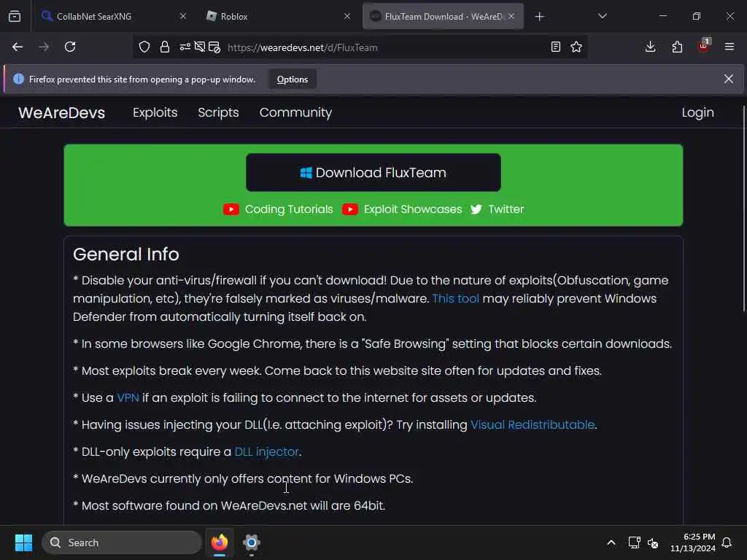Screen dimensions: 747x560
Task: Open the uBlock extension icon
Action: pyautogui.click(x=704, y=46)
